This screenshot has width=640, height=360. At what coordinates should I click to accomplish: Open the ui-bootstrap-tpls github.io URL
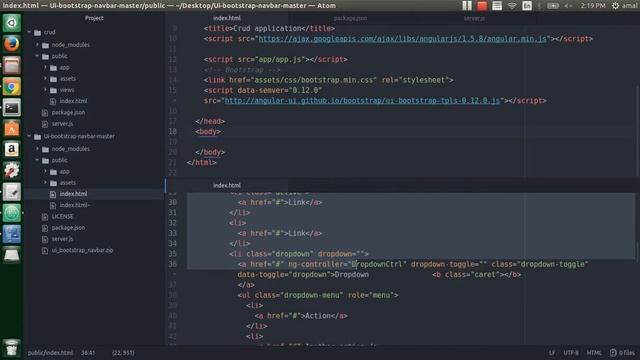pos(362,100)
